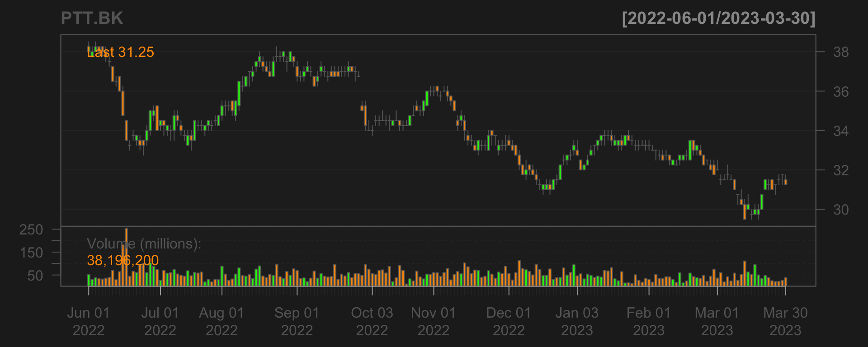The height and width of the screenshot is (347, 868).
Task: Click the 38 price axis label
Action: pyautogui.click(x=841, y=52)
